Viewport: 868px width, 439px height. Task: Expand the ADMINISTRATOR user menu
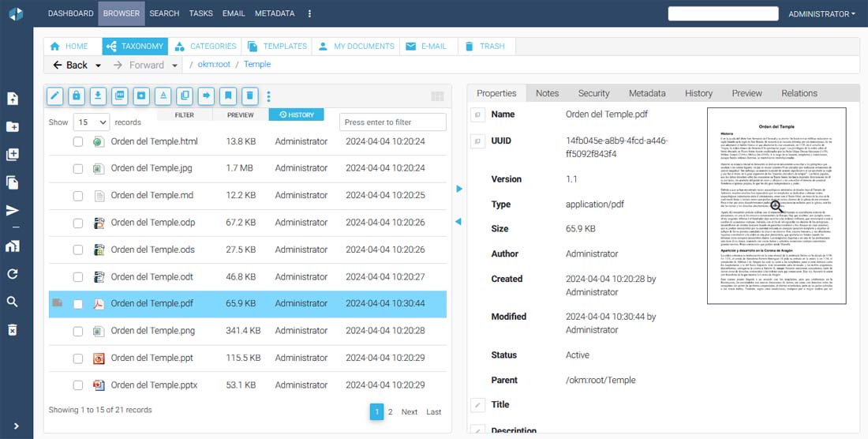click(x=821, y=13)
